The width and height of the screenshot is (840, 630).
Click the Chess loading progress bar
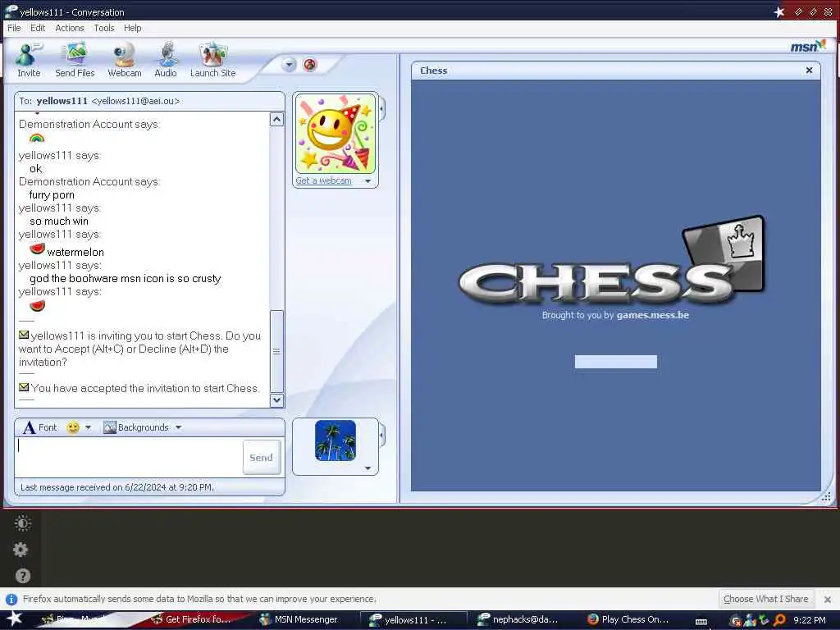(615, 362)
